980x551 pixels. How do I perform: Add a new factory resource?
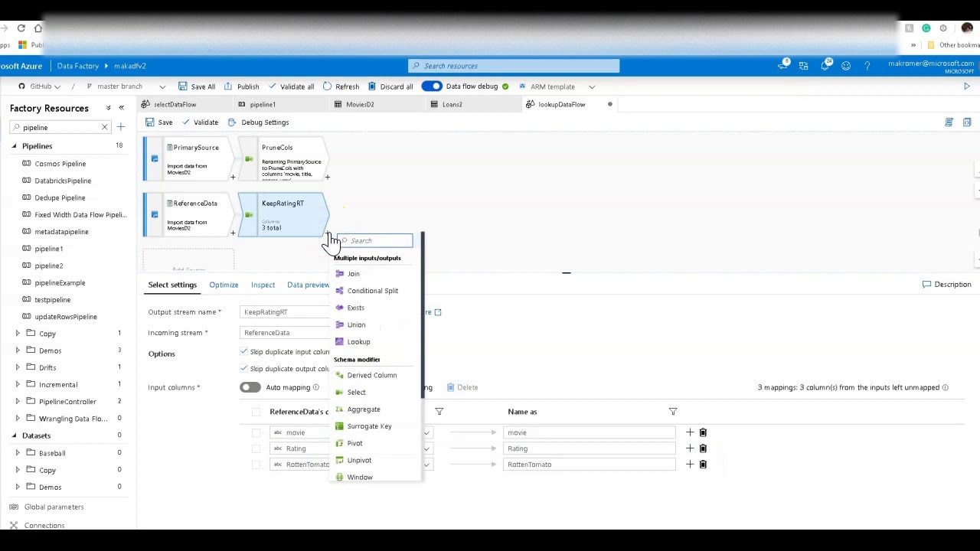pyautogui.click(x=120, y=127)
